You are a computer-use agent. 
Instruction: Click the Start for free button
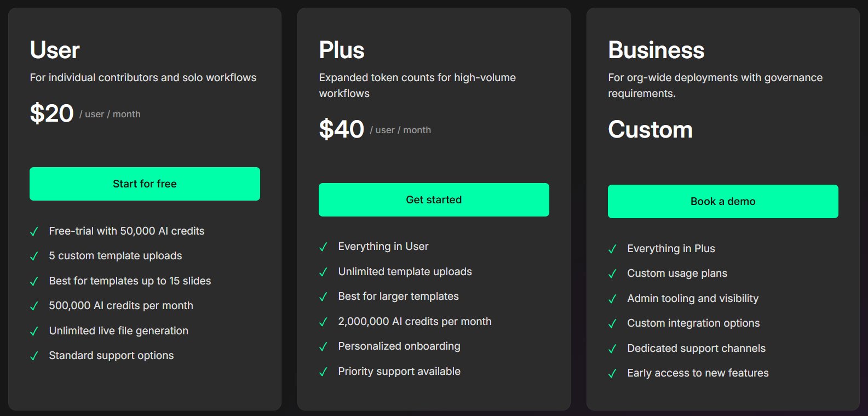click(145, 184)
